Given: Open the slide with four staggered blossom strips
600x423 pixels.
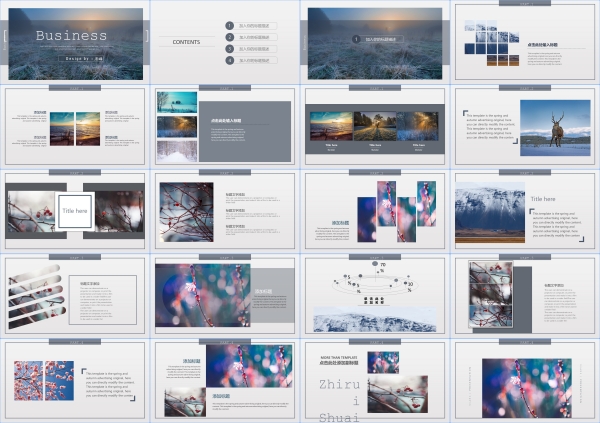Looking at the screenshot, I should pos(375,211).
